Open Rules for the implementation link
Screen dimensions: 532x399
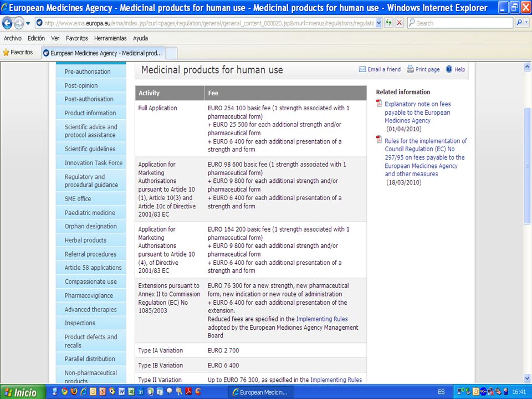(x=426, y=157)
